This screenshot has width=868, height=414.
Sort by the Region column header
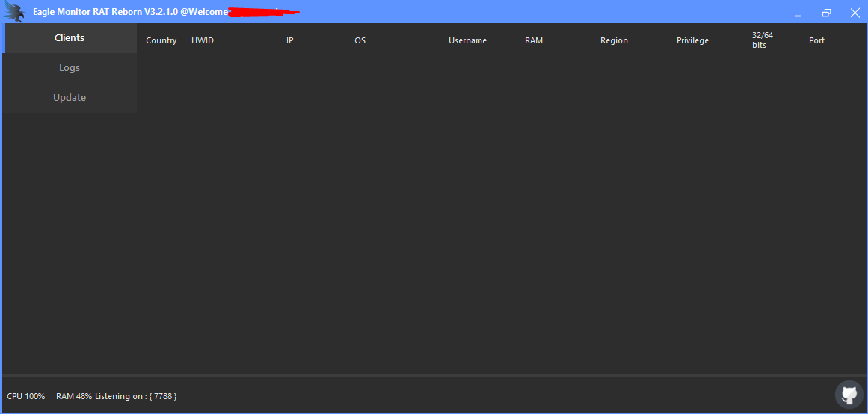coord(614,40)
